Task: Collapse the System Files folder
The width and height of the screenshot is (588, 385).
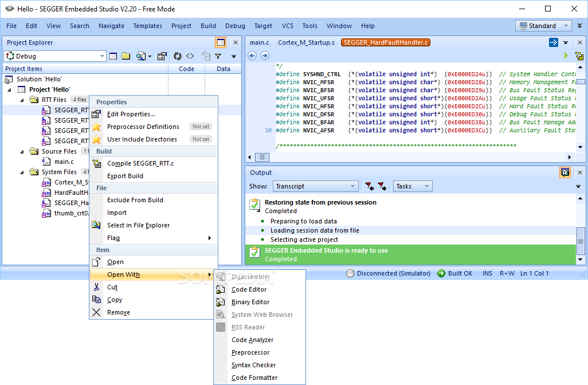Action: click(22, 172)
